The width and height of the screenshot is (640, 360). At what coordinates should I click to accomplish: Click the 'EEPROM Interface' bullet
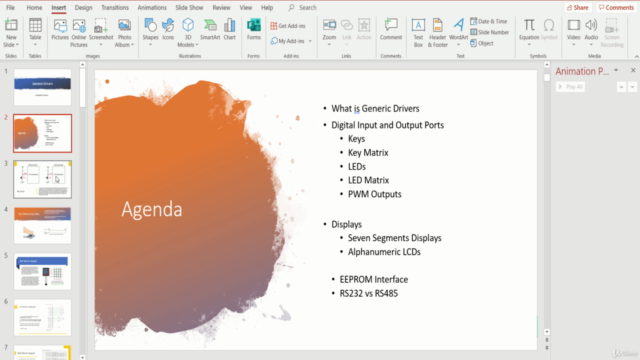pyautogui.click(x=373, y=280)
